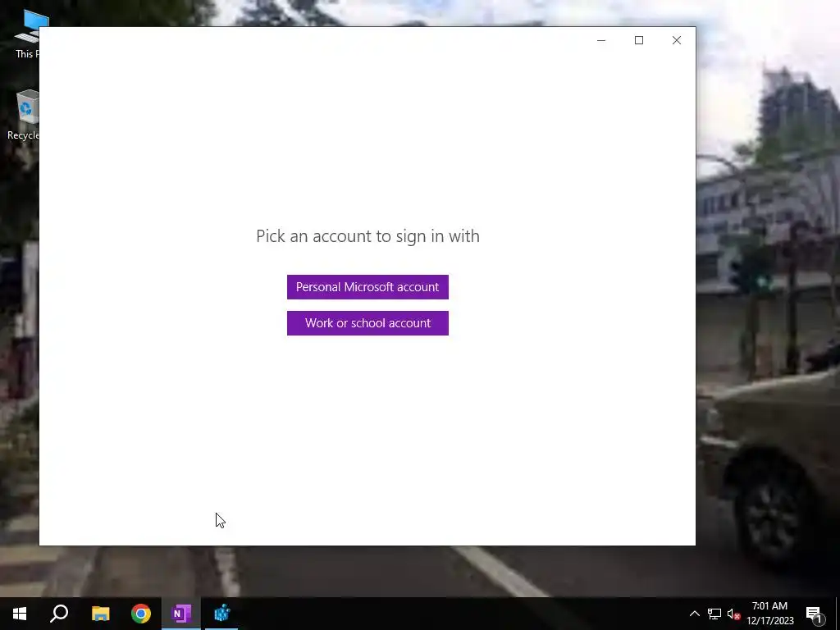Click muted volume tray icon

click(x=733, y=614)
